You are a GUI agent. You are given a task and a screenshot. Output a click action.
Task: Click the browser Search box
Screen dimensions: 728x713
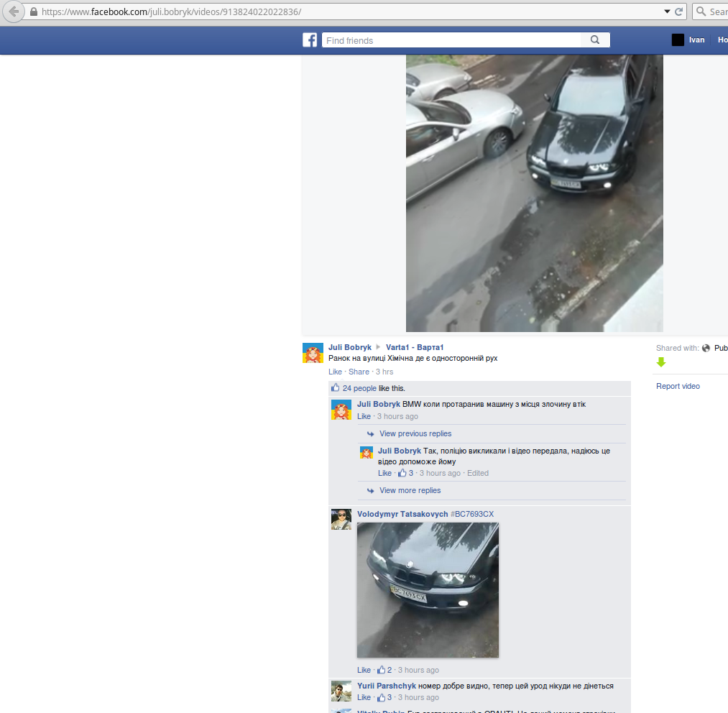coord(710,11)
